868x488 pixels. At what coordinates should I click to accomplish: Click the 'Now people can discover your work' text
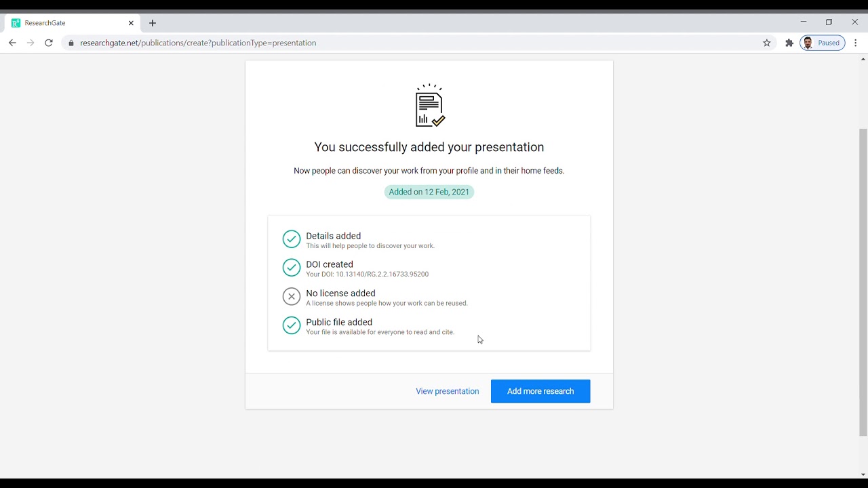click(x=429, y=171)
